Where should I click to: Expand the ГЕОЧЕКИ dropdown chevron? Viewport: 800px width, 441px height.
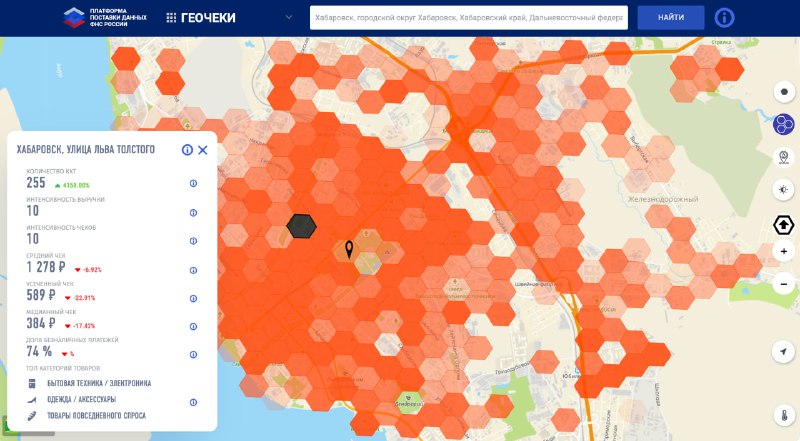289,17
